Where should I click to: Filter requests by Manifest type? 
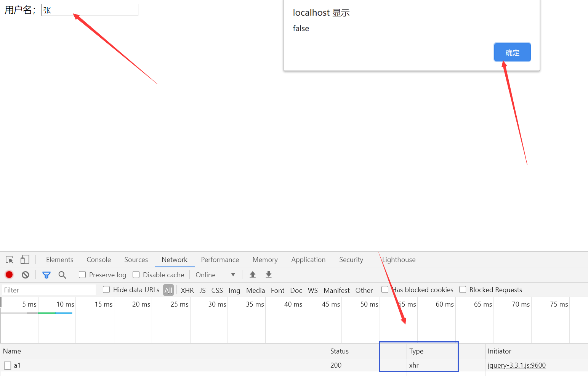(x=336, y=291)
